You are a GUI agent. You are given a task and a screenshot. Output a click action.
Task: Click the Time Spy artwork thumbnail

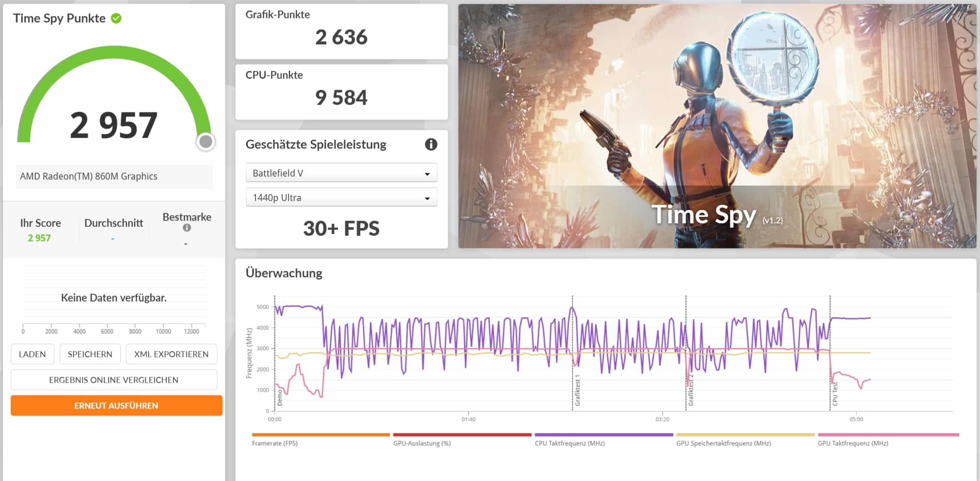[x=717, y=126]
